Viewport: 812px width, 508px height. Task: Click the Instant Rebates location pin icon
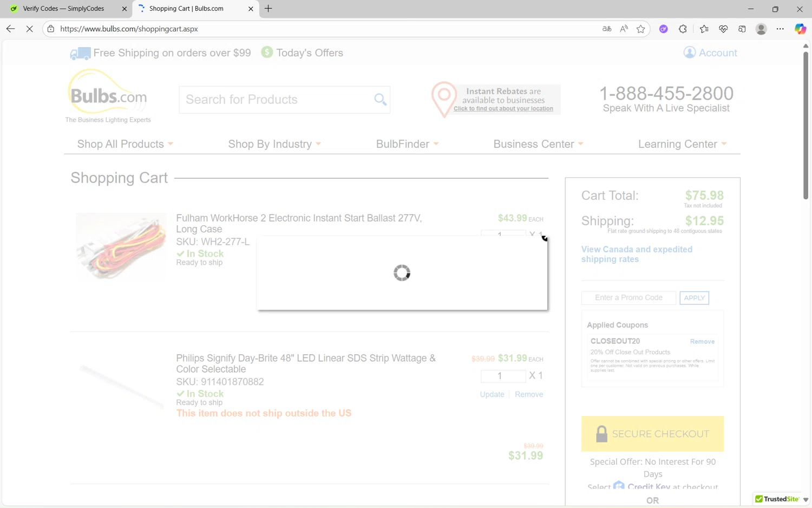(x=443, y=99)
